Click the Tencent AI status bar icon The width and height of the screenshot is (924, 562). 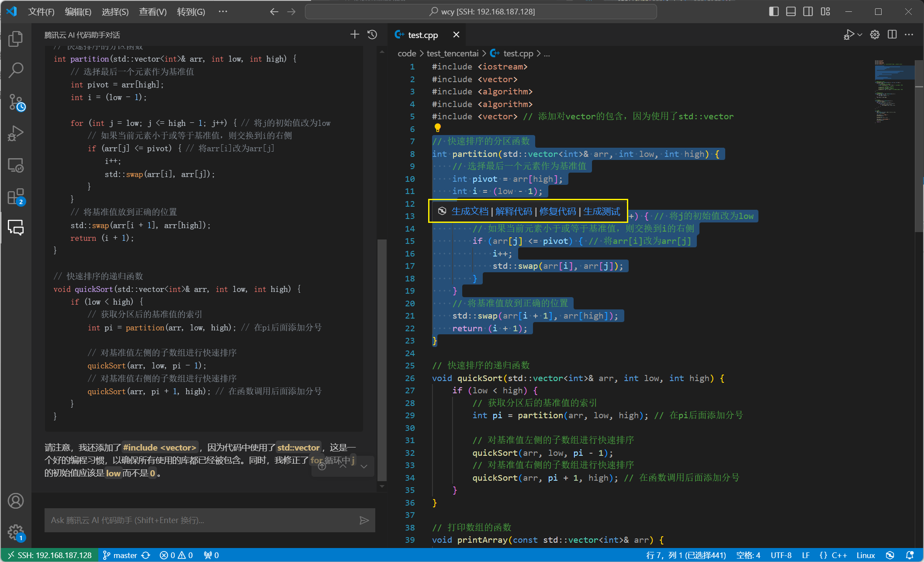890,555
